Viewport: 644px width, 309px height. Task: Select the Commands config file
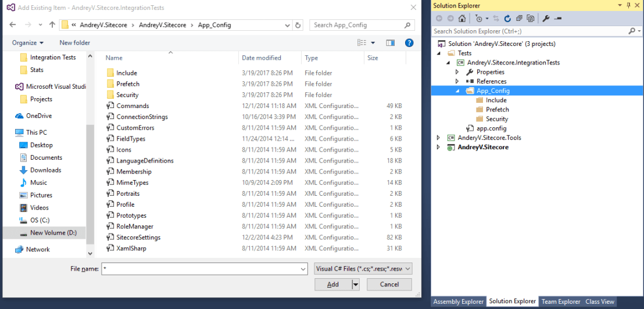pyautogui.click(x=133, y=106)
